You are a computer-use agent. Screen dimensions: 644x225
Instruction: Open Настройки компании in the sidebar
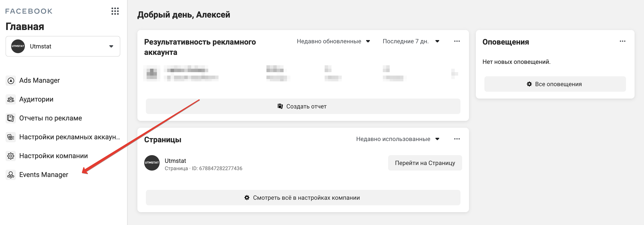[x=53, y=156]
